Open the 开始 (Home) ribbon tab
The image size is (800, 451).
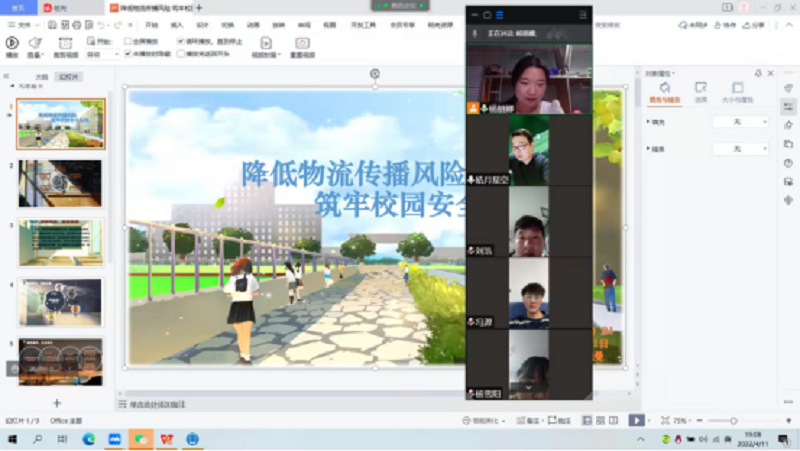click(x=151, y=24)
